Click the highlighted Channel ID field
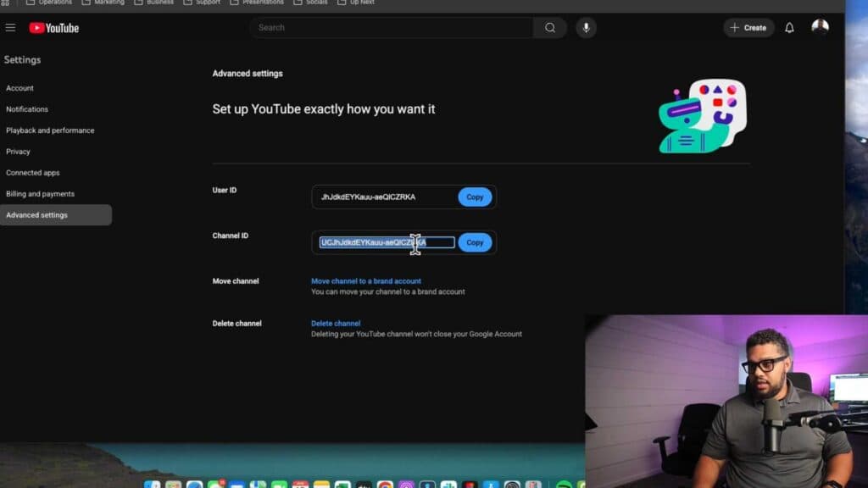 click(387, 242)
